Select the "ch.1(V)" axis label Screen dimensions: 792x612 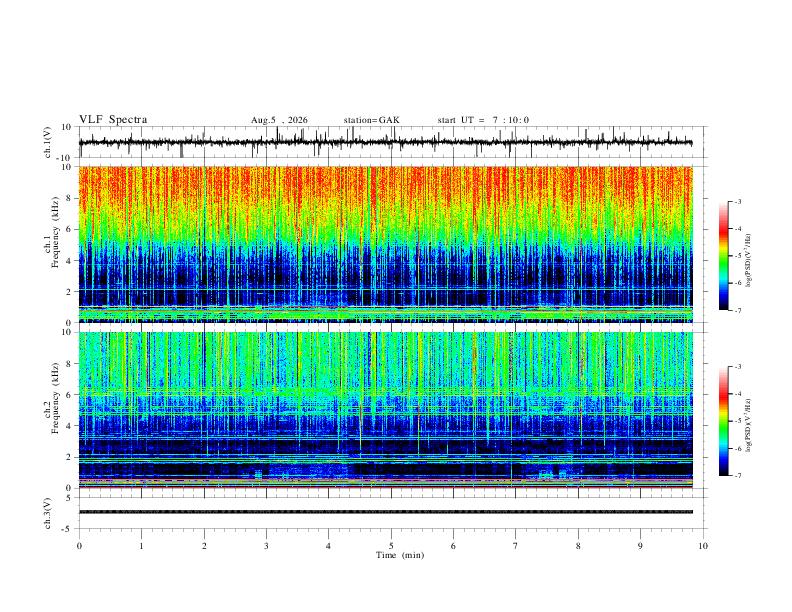(48, 142)
